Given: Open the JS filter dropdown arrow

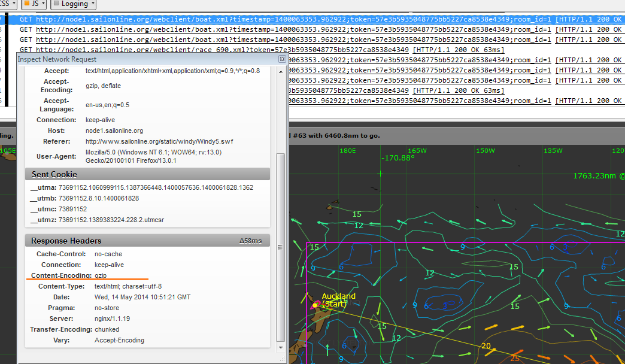Looking at the screenshot, I should [44, 4].
